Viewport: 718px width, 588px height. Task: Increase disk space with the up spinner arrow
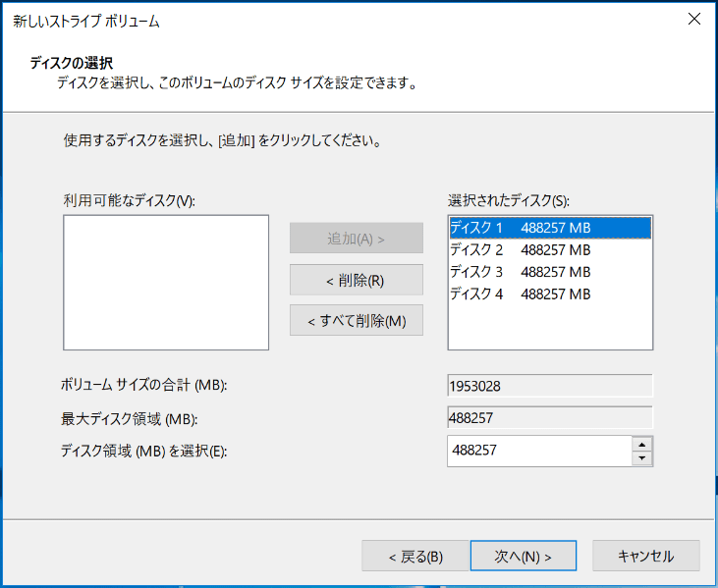pos(642,445)
